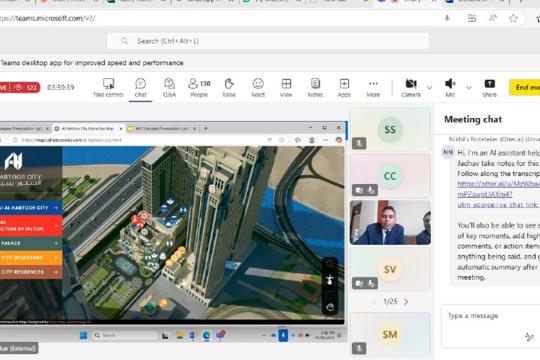This screenshot has height=360, width=540.
Task: Open the React emoji menu
Action: (258, 88)
